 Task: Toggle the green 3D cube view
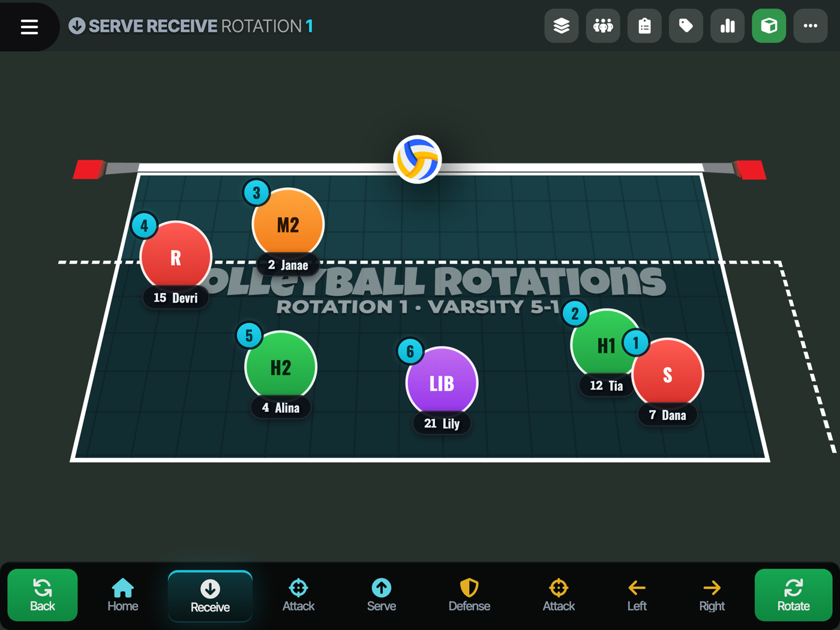(769, 26)
